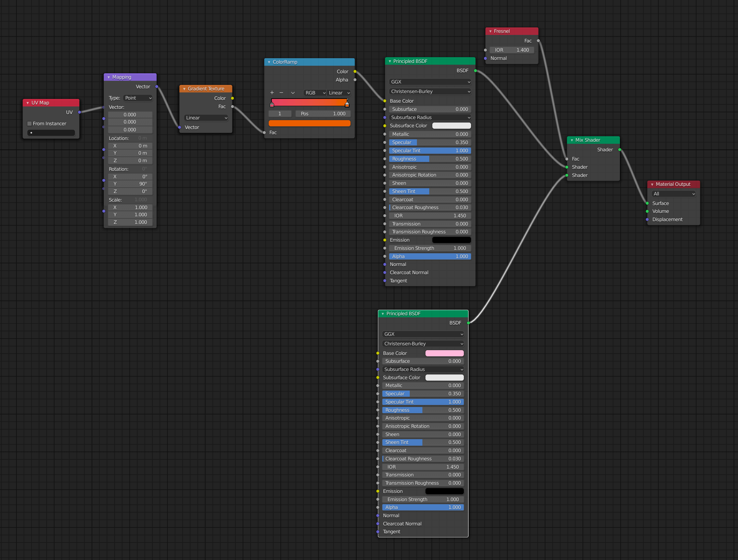
Task: Open the Type dropdown on the Mapping node
Action: (x=138, y=98)
